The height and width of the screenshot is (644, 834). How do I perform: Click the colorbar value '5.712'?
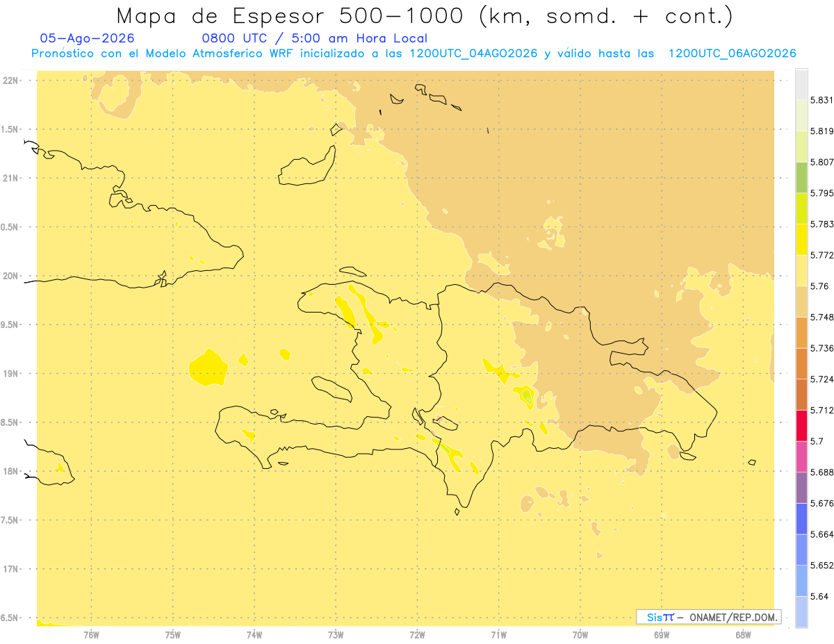(822, 411)
